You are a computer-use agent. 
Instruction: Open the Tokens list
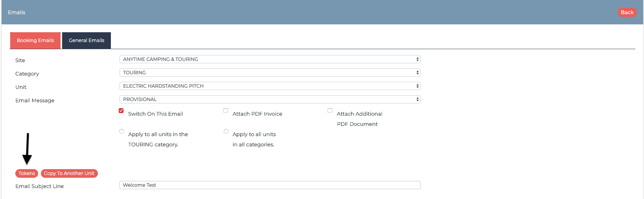(x=27, y=173)
